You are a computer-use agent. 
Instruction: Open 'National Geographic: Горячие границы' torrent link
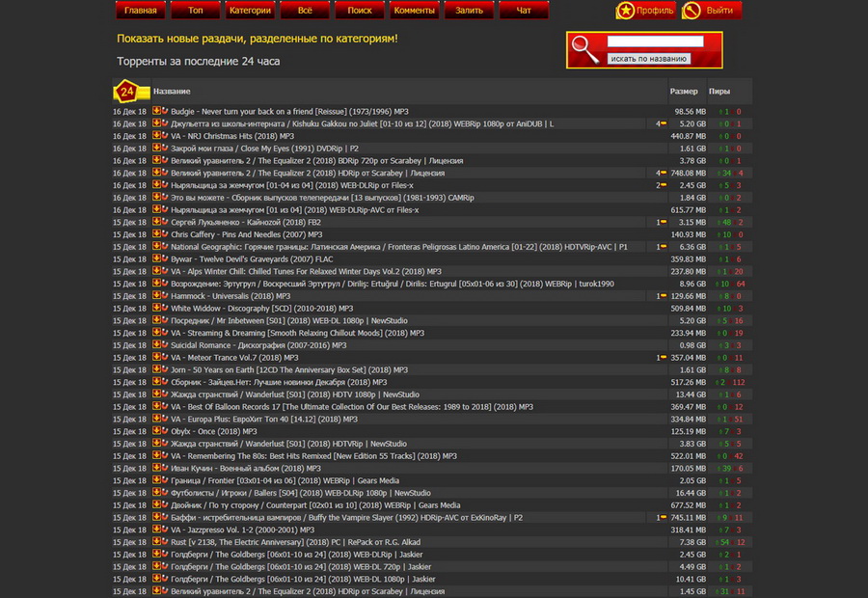(399, 247)
